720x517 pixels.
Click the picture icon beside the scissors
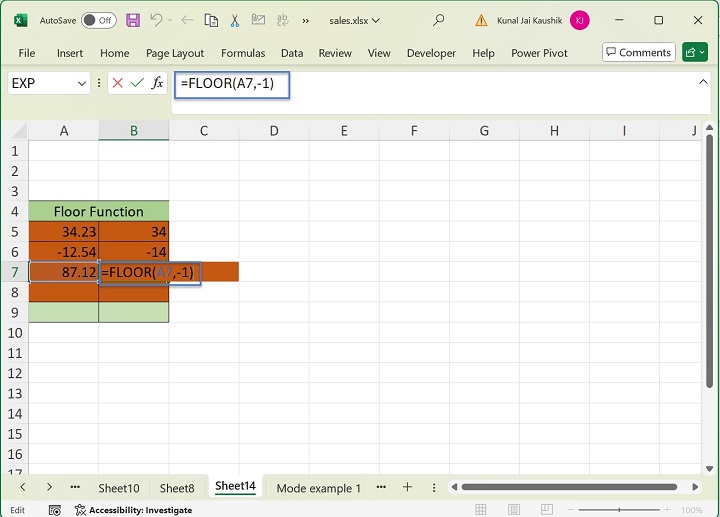(259, 20)
